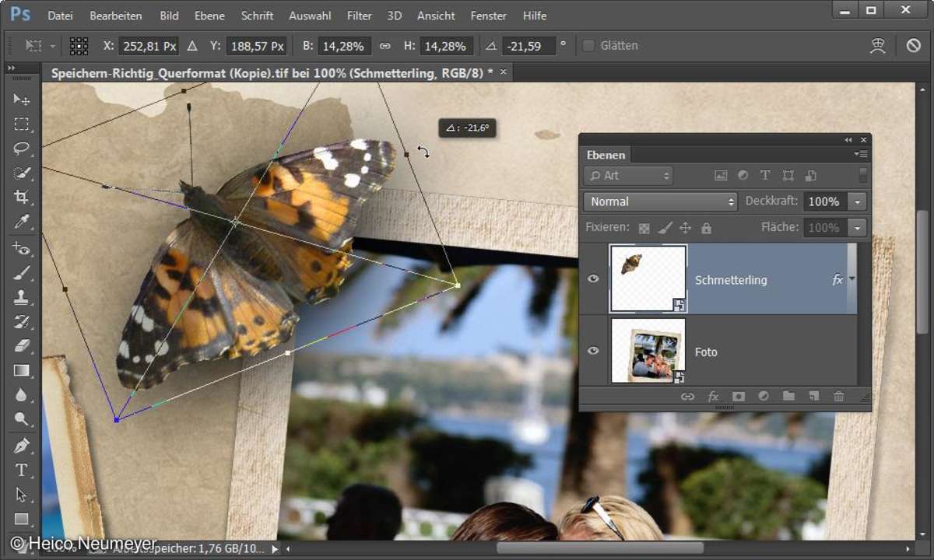The image size is (934, 560).
Task: Select the Eraser tool
Action: pyautogui.click(x=21, y=345)
